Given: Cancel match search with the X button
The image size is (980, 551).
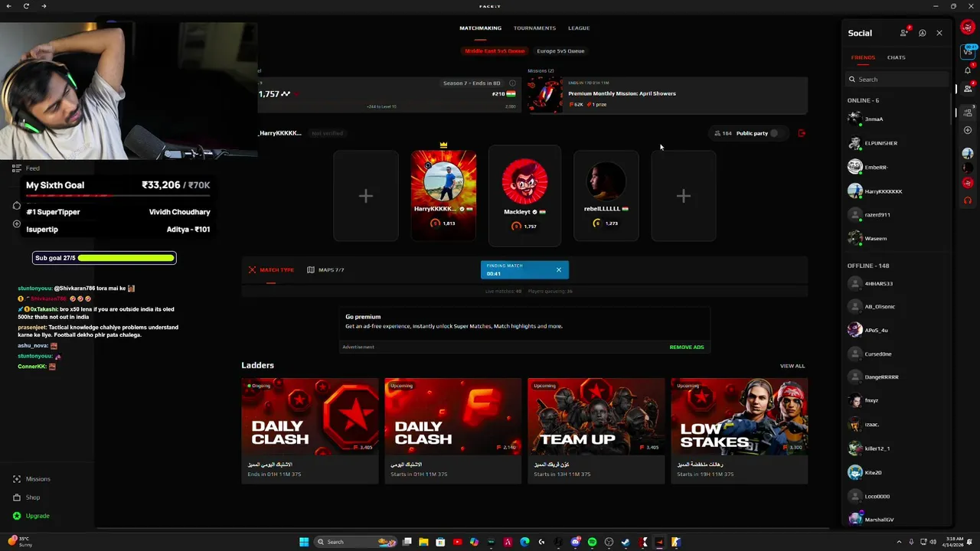Looking at the screenshot, I should (x=558, y=269).
